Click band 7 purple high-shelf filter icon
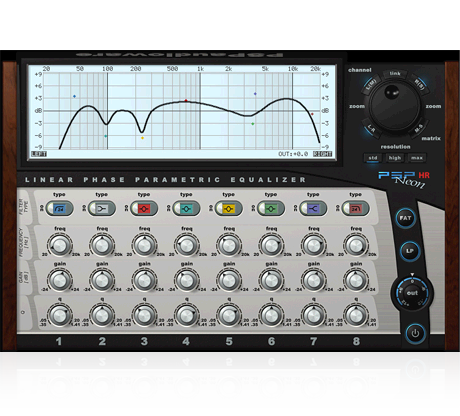This screenshot has width=460, height=416. (313, 209)
